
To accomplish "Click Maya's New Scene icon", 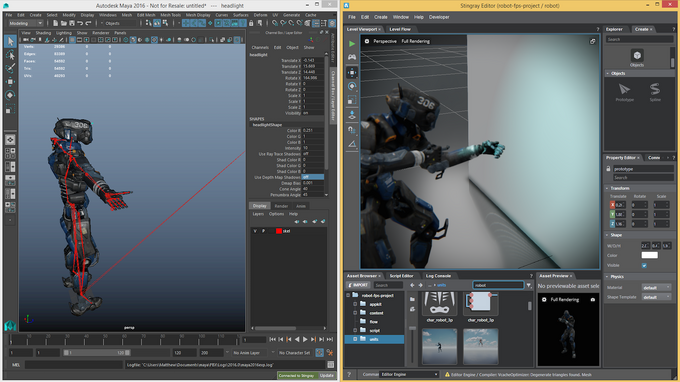I will (56, 23).
